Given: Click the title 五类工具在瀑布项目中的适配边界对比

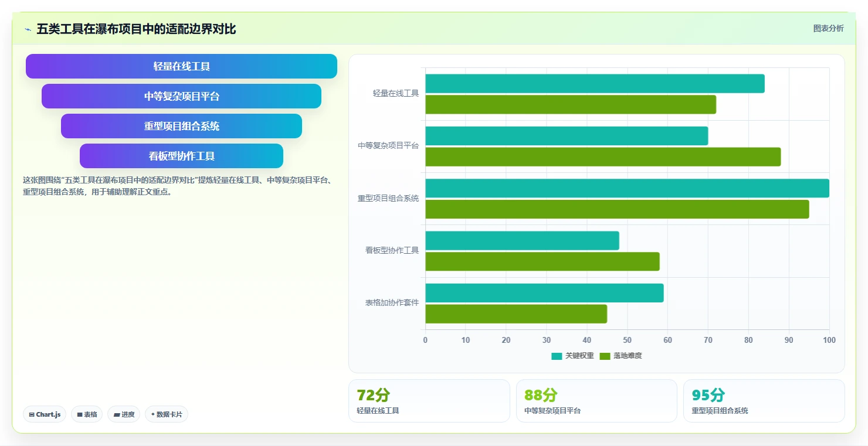Looking at the screenshot, I should coord(136,29).
